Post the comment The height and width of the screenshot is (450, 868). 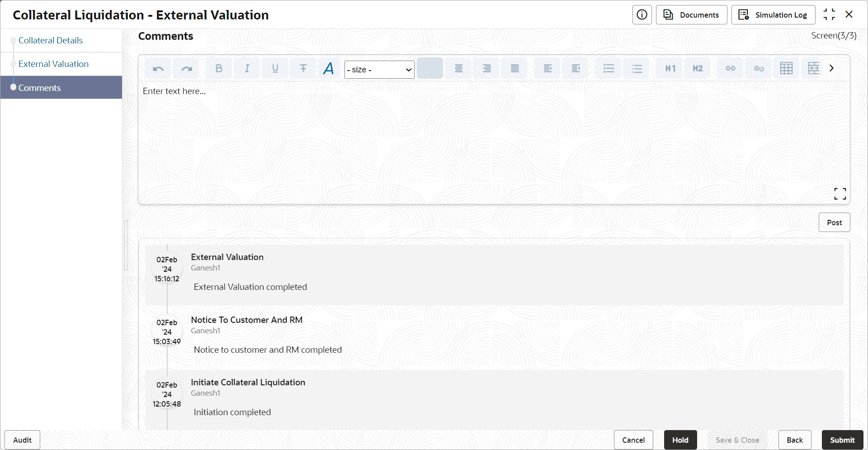[x=834, y=223]
